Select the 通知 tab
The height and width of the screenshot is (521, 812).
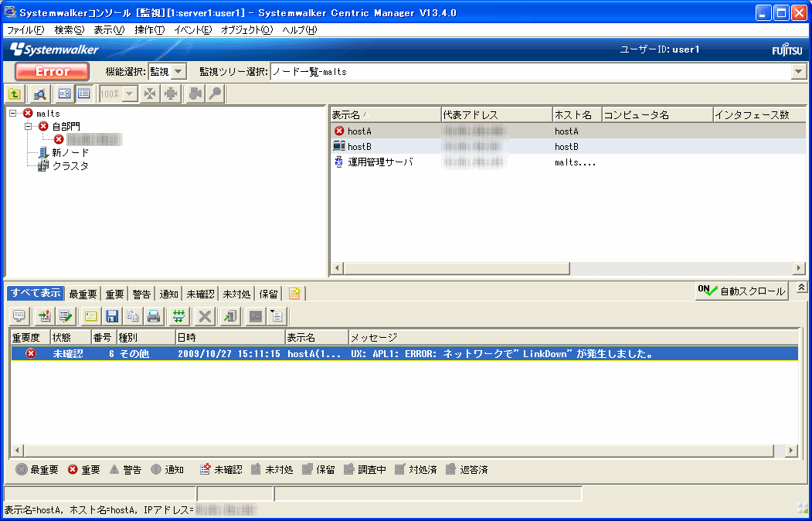tap(169, 294)
